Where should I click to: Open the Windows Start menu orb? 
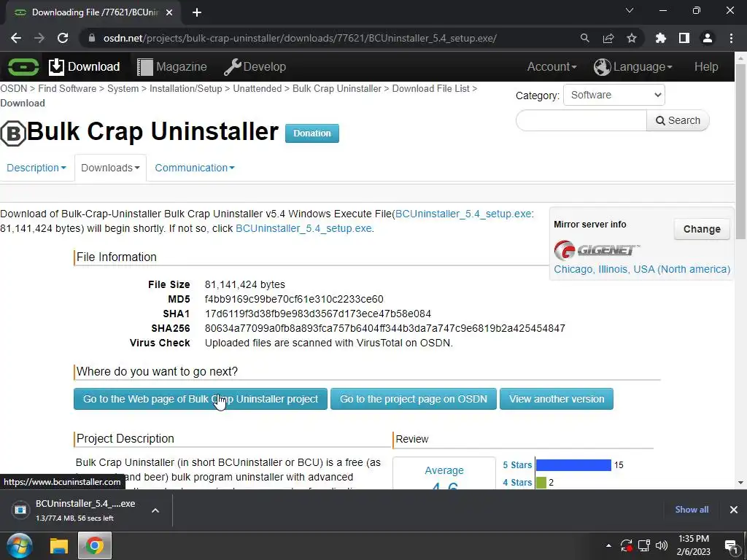pyautogui.click(x=20, y=545)
